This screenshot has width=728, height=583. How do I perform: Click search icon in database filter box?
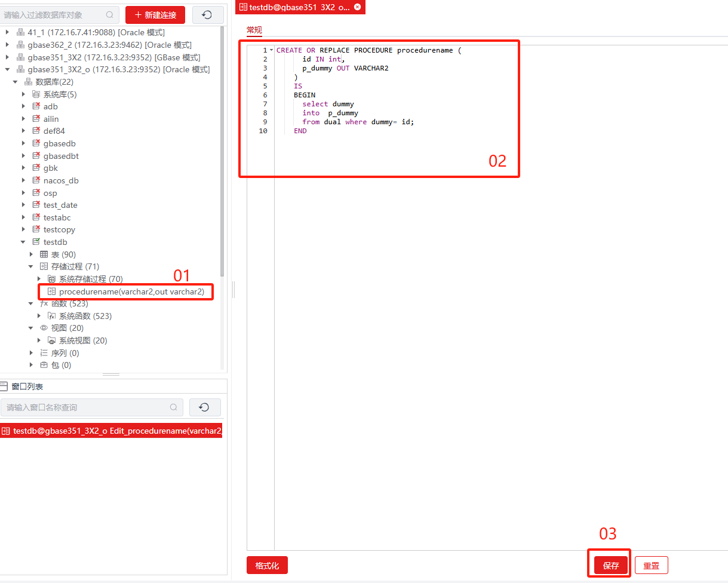(x=109, y=15)
